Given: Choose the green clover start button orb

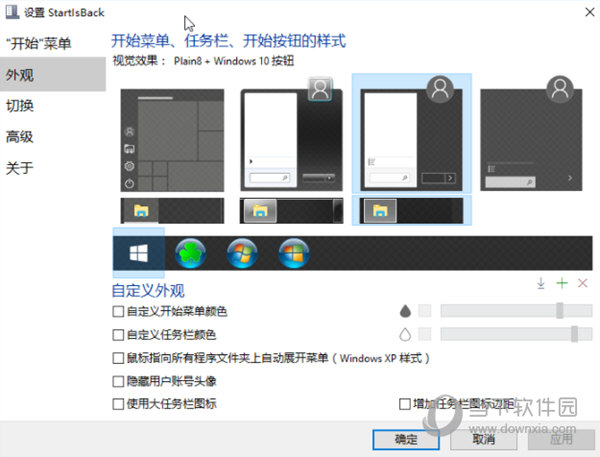Looking at the screenshot, I should (190, 253).
